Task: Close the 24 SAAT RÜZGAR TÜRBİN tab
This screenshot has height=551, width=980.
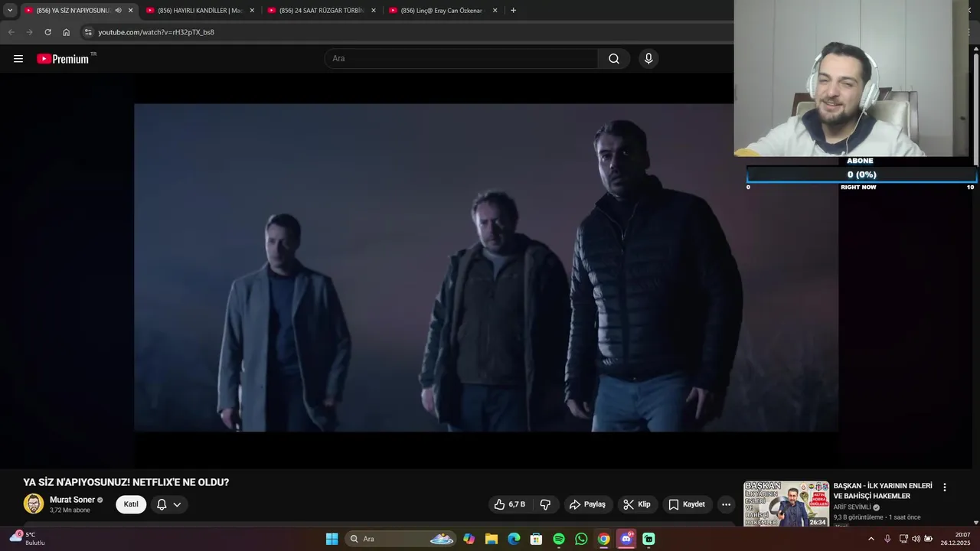Action: (x=374, y=11)
